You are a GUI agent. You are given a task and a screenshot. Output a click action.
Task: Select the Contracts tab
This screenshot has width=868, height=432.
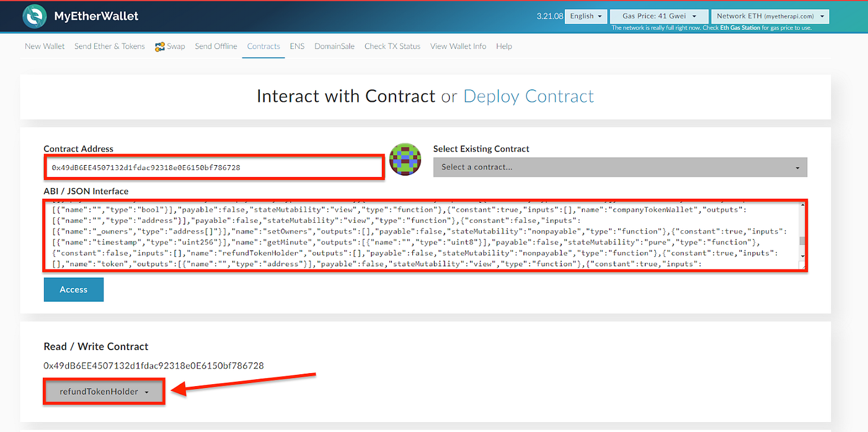tap(263, 47)
